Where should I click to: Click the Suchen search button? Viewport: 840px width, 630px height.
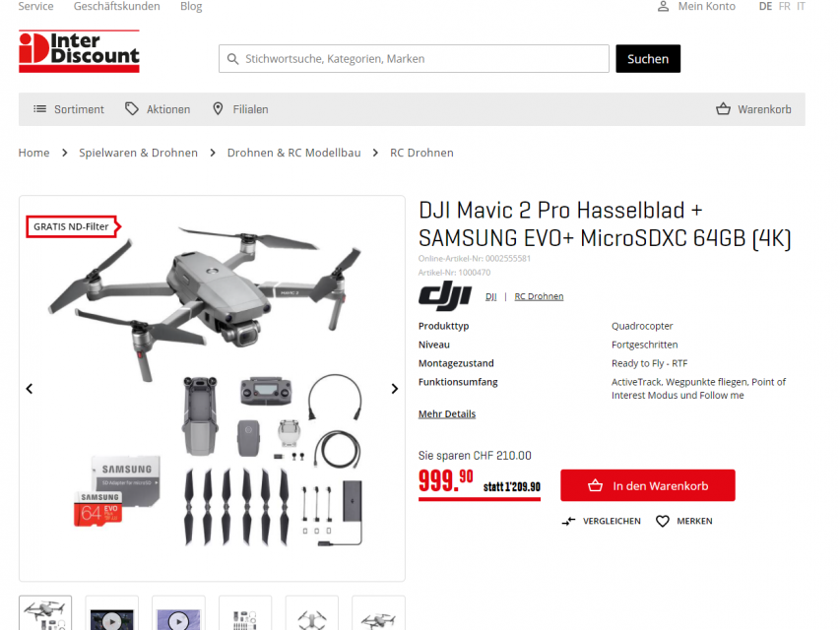pyautogui.click(x=648, y=59)
